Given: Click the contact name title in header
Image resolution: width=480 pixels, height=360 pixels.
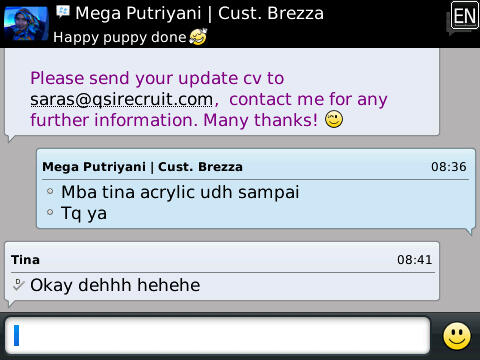Looking at the screenshot, I should (x=199, y=13).
